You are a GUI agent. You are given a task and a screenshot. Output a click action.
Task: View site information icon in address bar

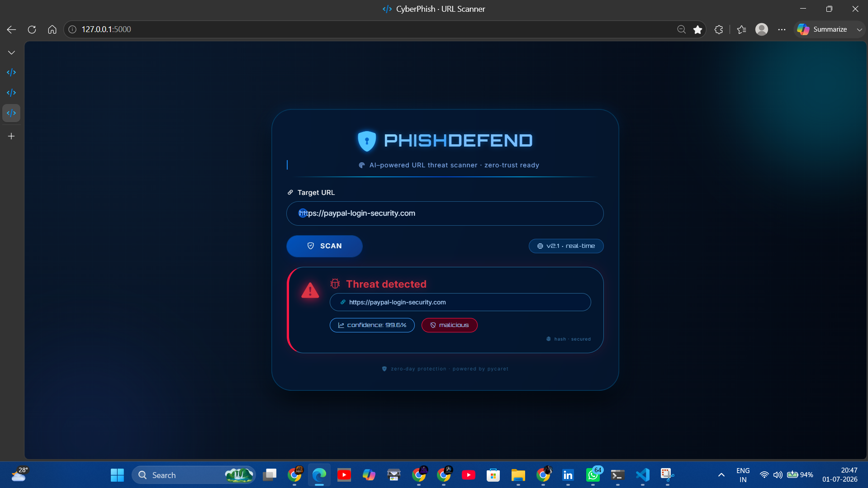(x=72, y=29)
